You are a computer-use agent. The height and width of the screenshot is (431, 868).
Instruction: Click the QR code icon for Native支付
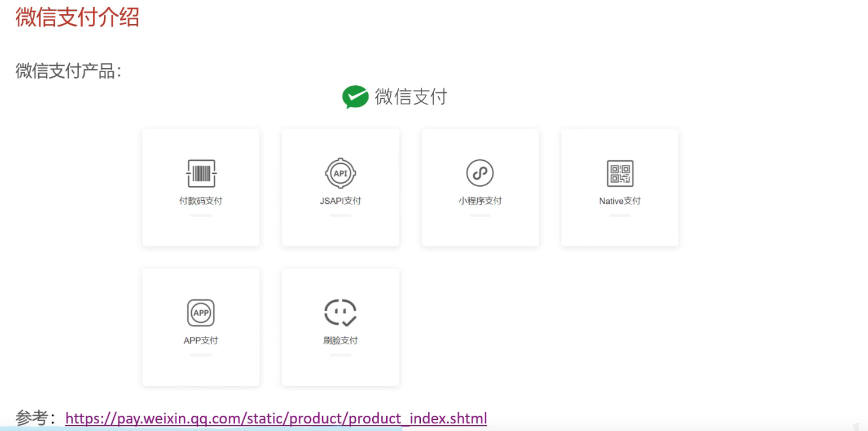(x=620, y=173)
